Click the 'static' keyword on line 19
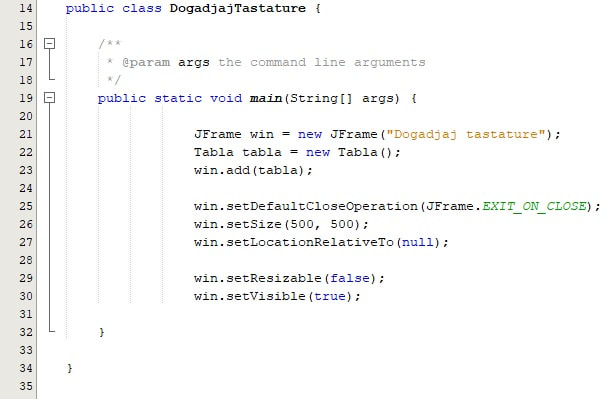Screen dimensions: 609x399 click(x=178, y=98)
